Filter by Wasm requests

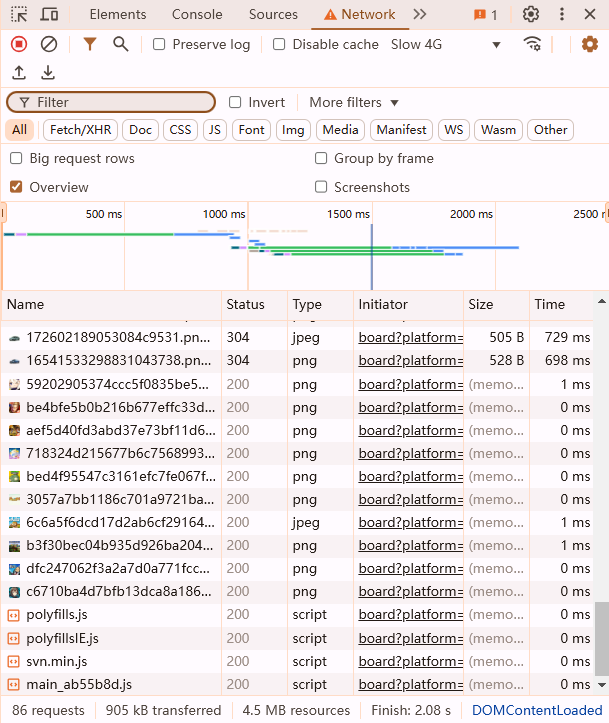pyautogui.click(x=498, y=130)
